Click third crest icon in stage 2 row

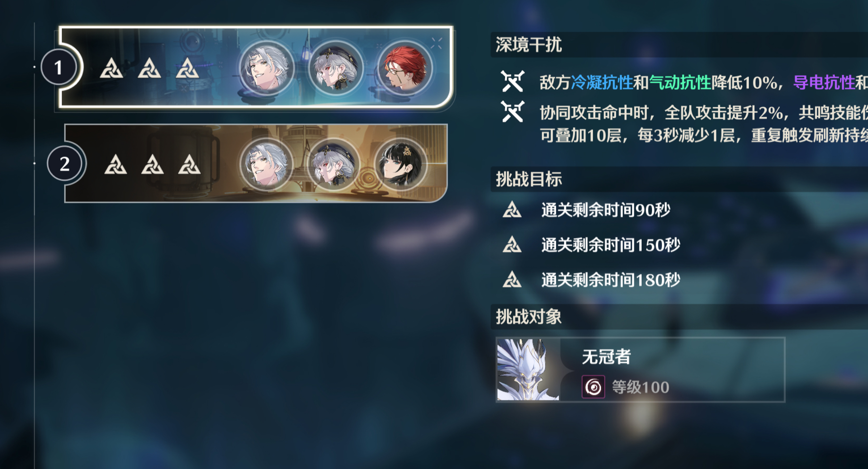pos(189,164)
